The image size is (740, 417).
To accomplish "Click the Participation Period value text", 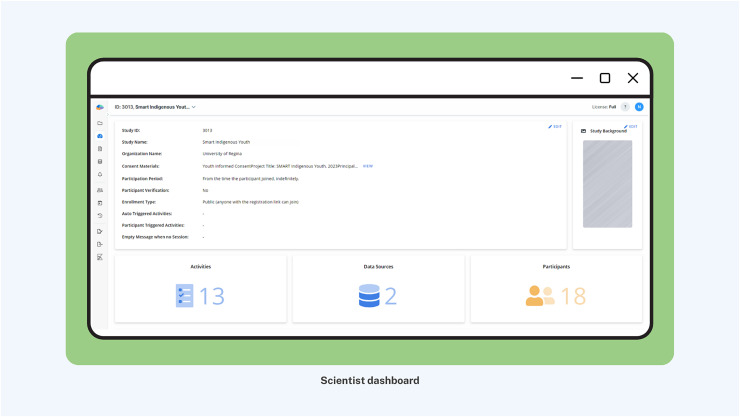I will [251, 179].
